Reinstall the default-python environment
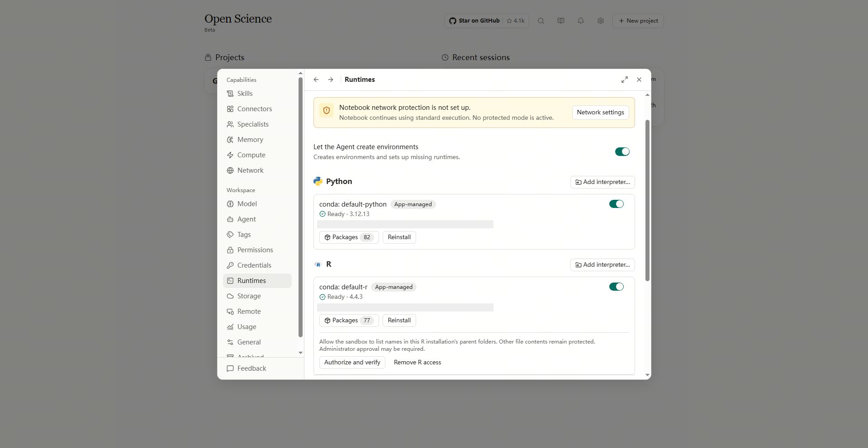 click(399, 237)
